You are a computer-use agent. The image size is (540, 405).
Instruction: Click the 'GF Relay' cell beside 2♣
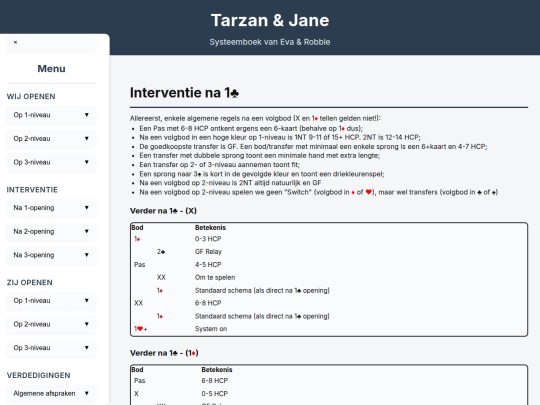click(x=208, y=252)
